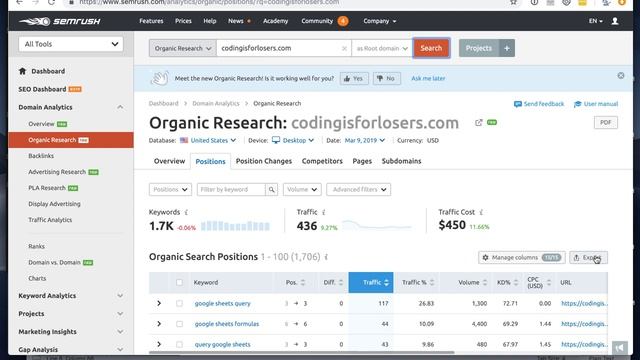Sort by Traffic % column arrows
This screenshot has height=360, width=640.
432,282
